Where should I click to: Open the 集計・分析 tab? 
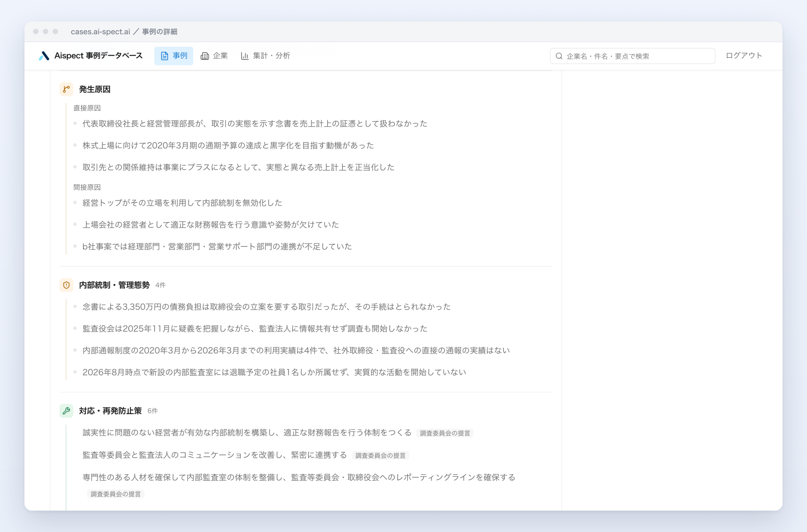click(266, 56)
